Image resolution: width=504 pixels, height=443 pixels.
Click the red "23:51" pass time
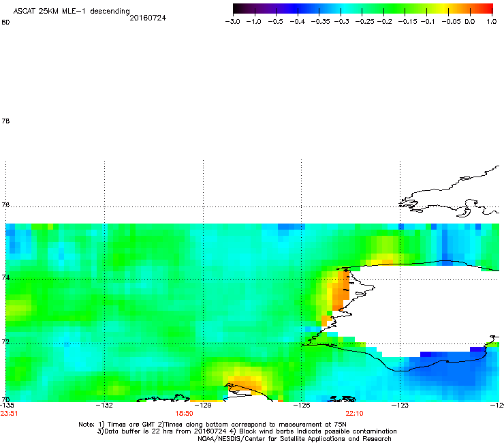[x=9, y=414]
